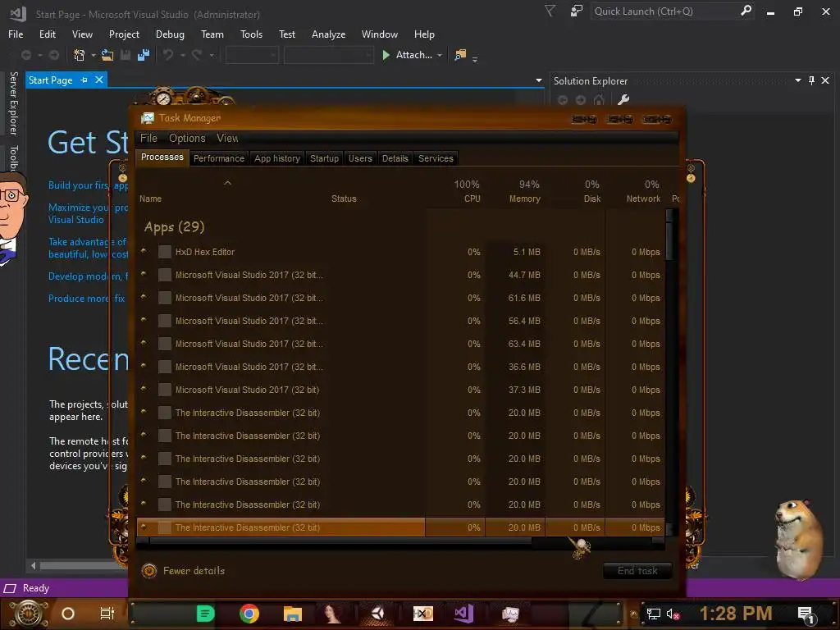Click the Solution Explorer Home icon
This screenshot has width=840, height=630.
tap(599, 99)
